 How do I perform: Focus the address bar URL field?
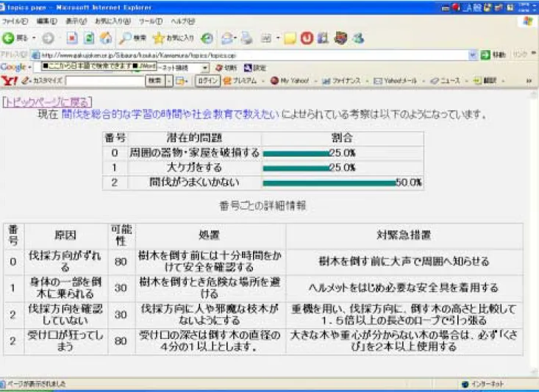(254, 55)
